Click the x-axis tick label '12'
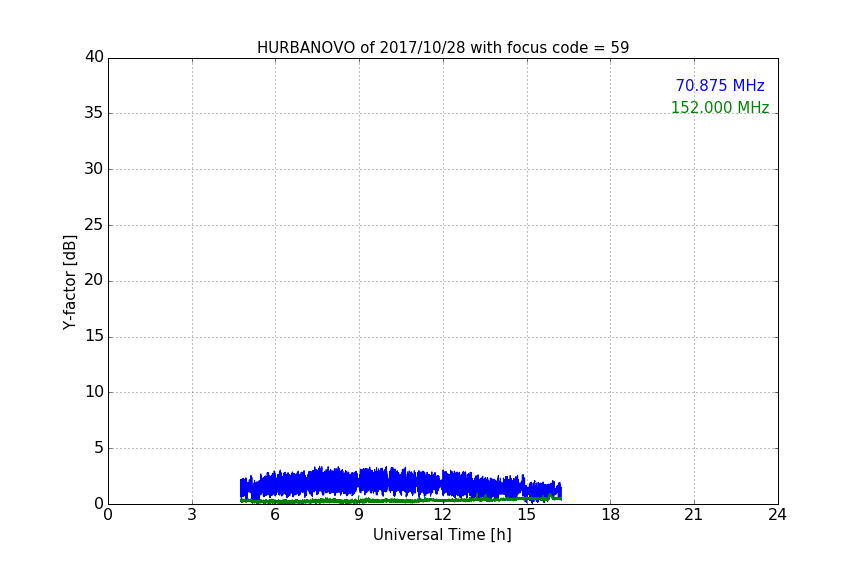The image size is (864, 576). pos(443,515)
